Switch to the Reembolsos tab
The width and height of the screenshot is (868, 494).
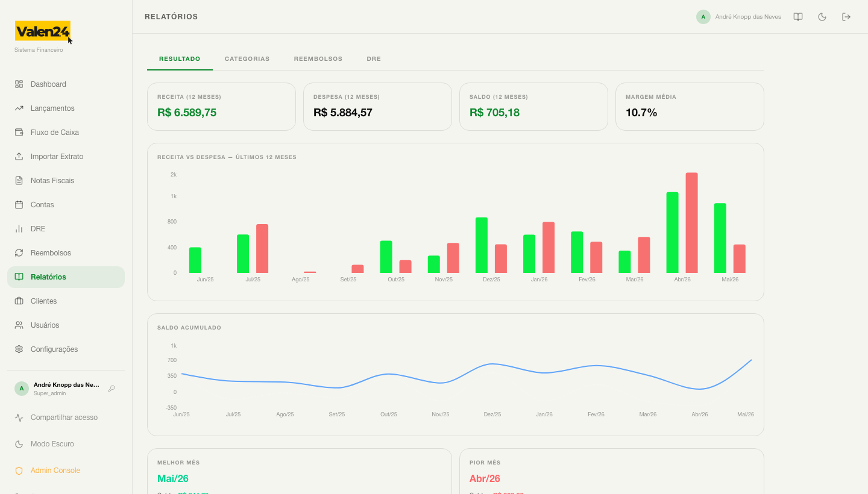(x=318, y=59)
